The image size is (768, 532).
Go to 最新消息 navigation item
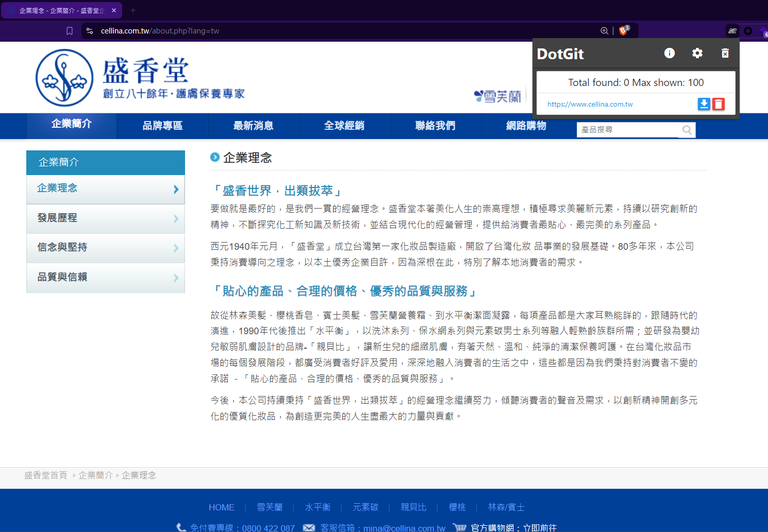pos(254,126)
